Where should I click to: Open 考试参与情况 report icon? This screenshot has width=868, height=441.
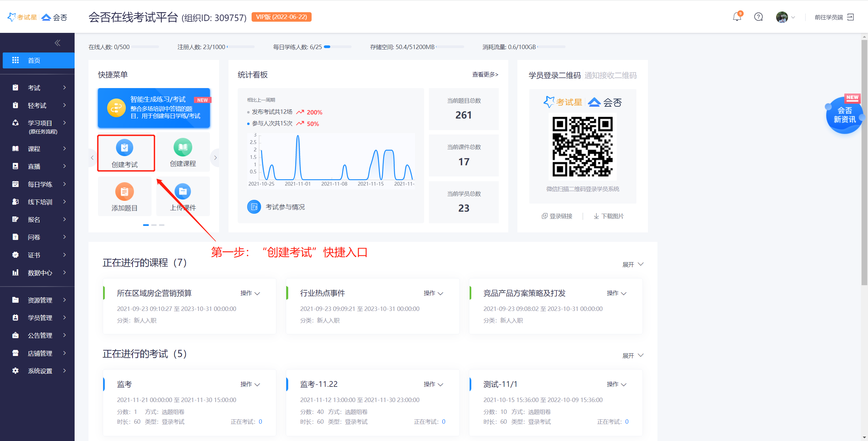[254, 207]
